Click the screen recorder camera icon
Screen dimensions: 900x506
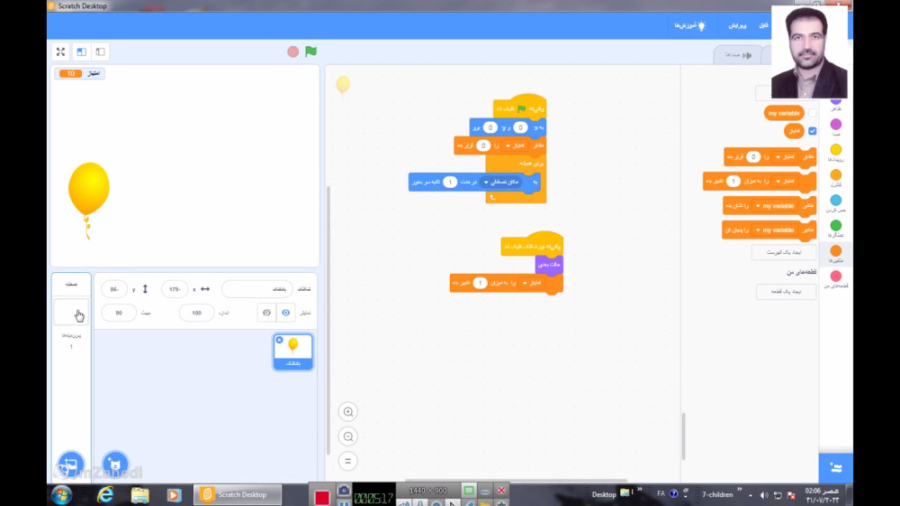click(x=343, y=491)
